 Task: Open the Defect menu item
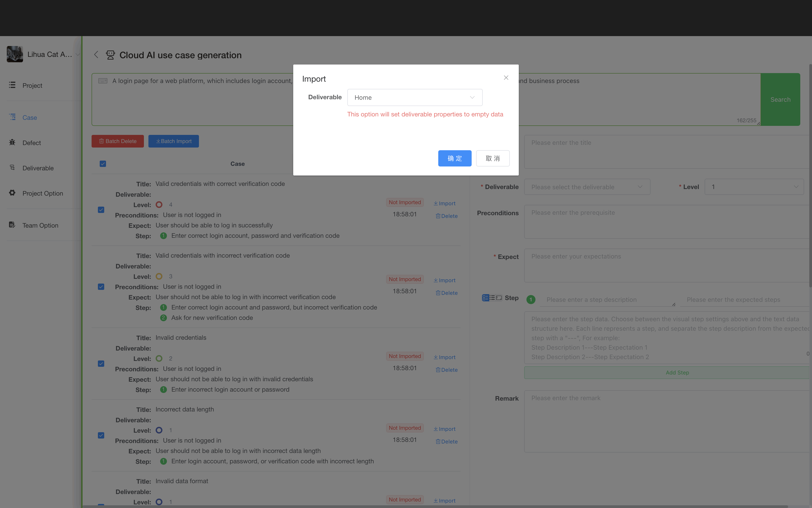pos(32,143)
